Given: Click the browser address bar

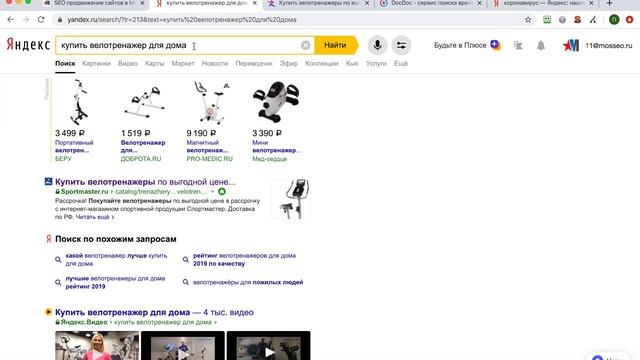Looking at the screenshot, I should (x=286, y=19).
